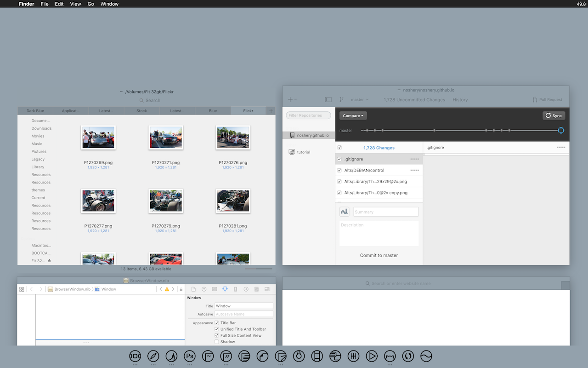
Task: Open the Go menu
Action: coord(91,4)
